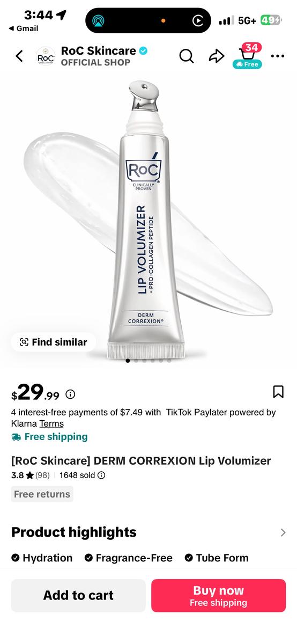Tap the image carousel page dots
Image resolution: width=297 pixels, height=644 pixels.
[x=148, y=361]
